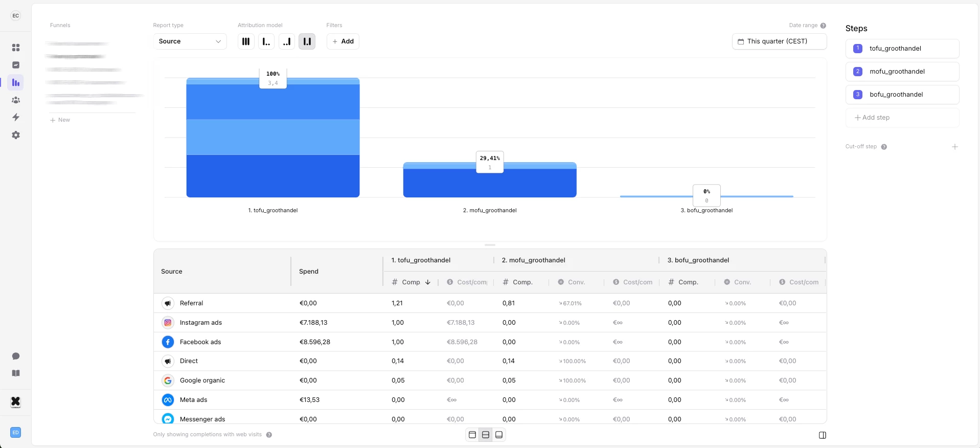Select the tofu_groothandel step
The height and width of the screenshot is (448, 980).
[x=902, y=49]
